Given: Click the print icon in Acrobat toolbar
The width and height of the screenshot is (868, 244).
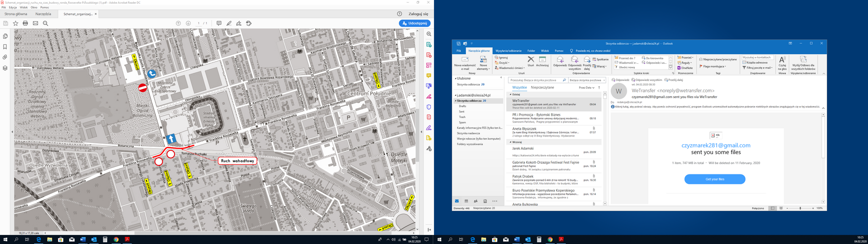Looking at the screenshot, I should (25, 23).
